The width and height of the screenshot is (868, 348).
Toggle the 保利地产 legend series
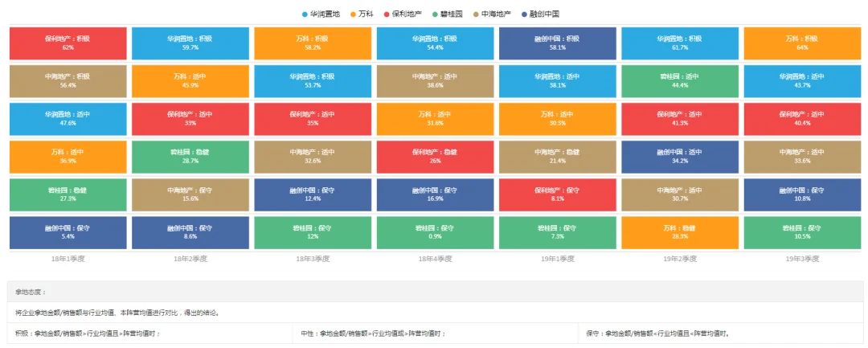coord(402,14)
